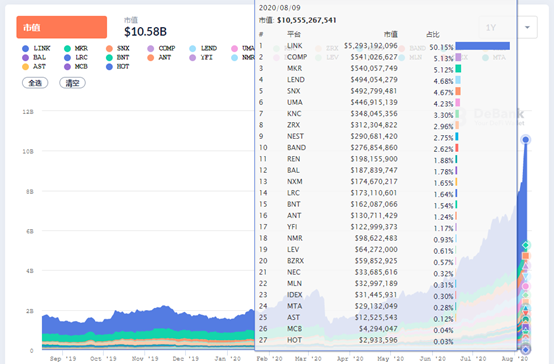Expand the range selector arrow
The height and width of the screenshot is (364, 554).
[527, 28]
